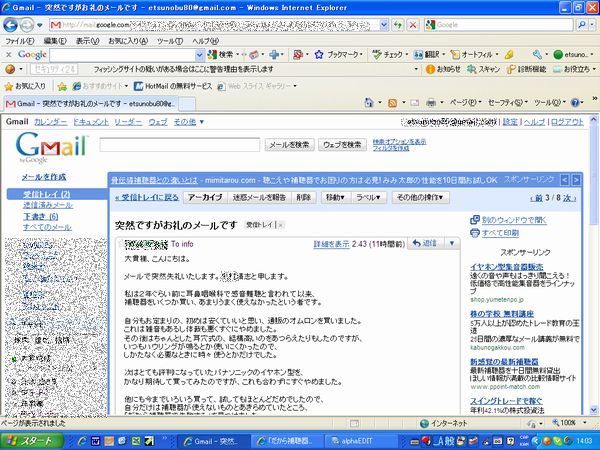The height and width of the screenshot is (450, 600).
Task: Click the すべて印刷 printer icon
Action: (474, 233)
